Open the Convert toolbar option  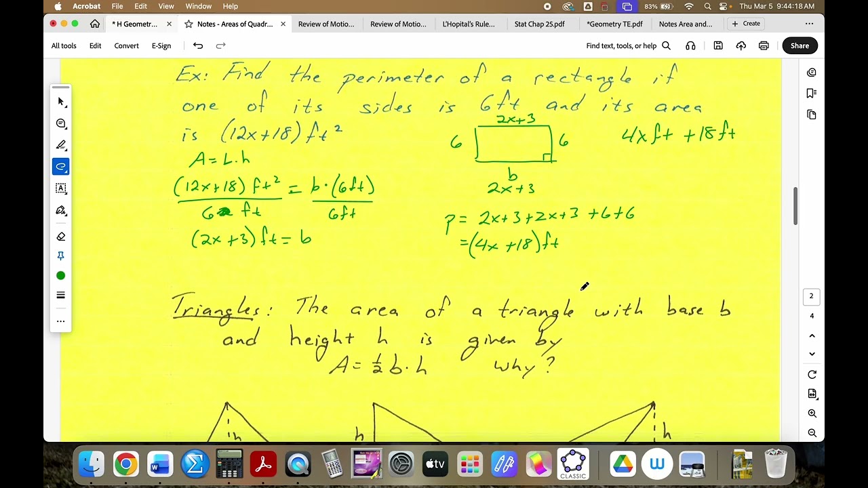(126, 45)
